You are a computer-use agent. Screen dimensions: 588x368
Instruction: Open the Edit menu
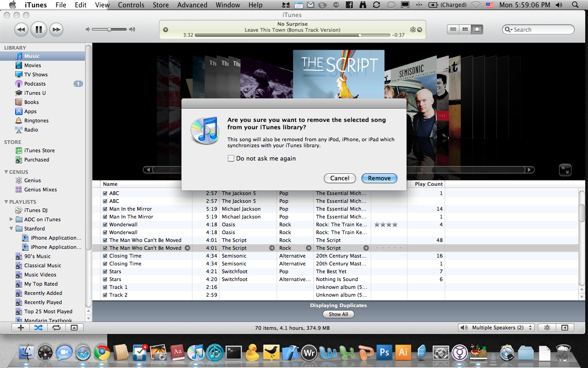coord(81,5)
